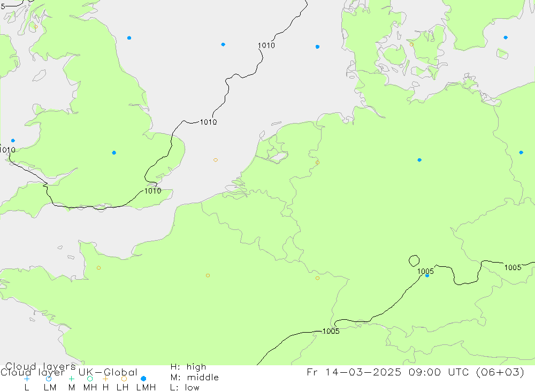Click the 'LMH' legend label text
This screenshot has height=392, width=535.
pos(146,388)
